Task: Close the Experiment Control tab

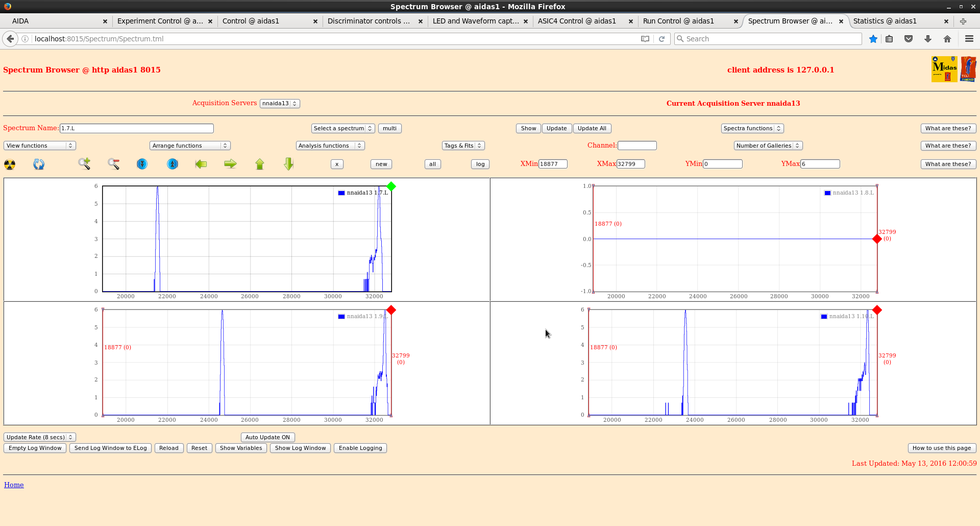Action: 210,21
